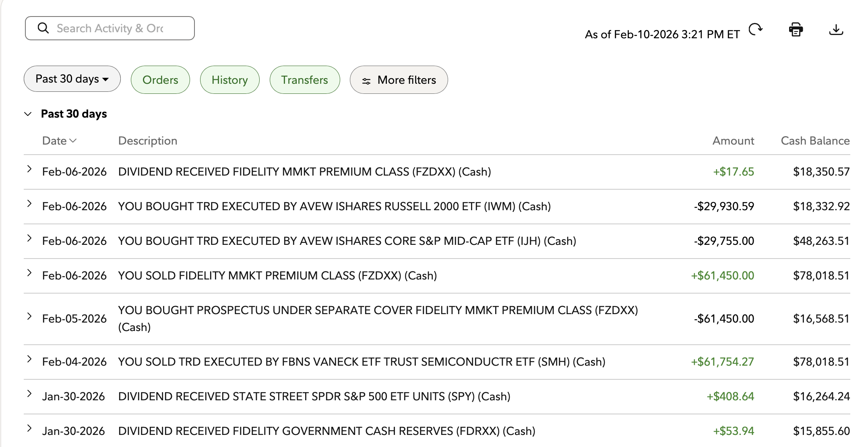Click the filter sliders icon on More filters

coord(367,80)
